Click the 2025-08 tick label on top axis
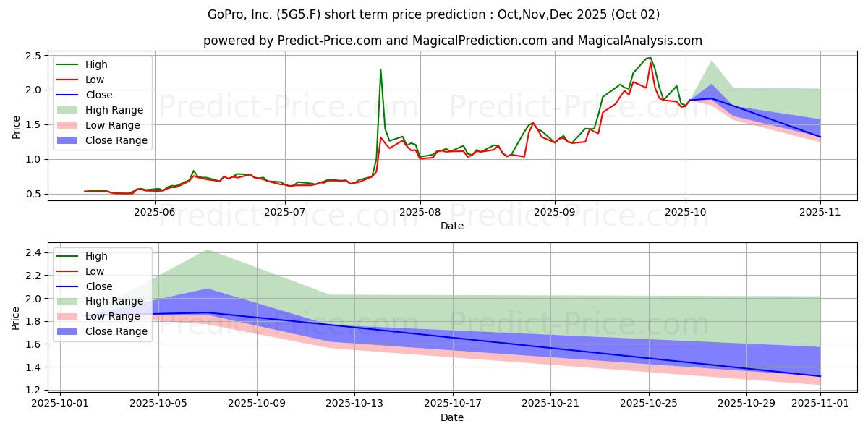 420,211
